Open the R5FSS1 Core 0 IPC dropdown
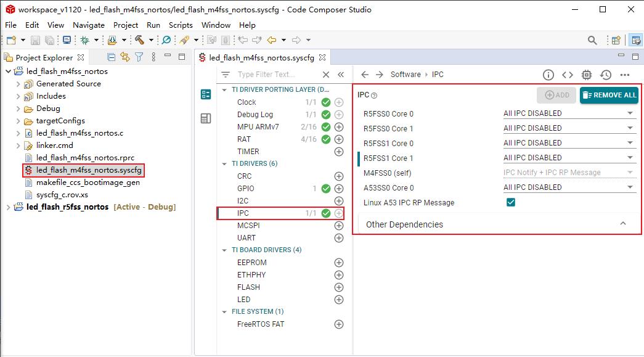The width and height of the screenshot is (644, 357). tap(569, 143)
